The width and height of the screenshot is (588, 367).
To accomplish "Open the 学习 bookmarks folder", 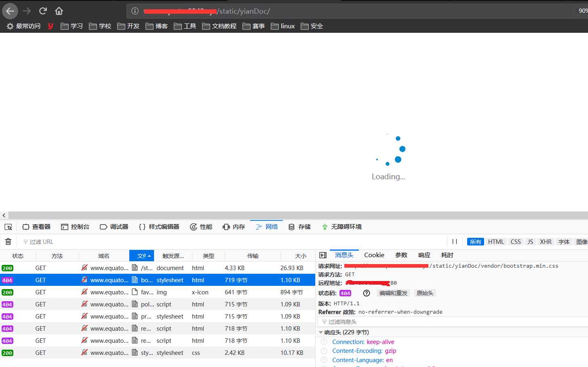I will [72, 26].
